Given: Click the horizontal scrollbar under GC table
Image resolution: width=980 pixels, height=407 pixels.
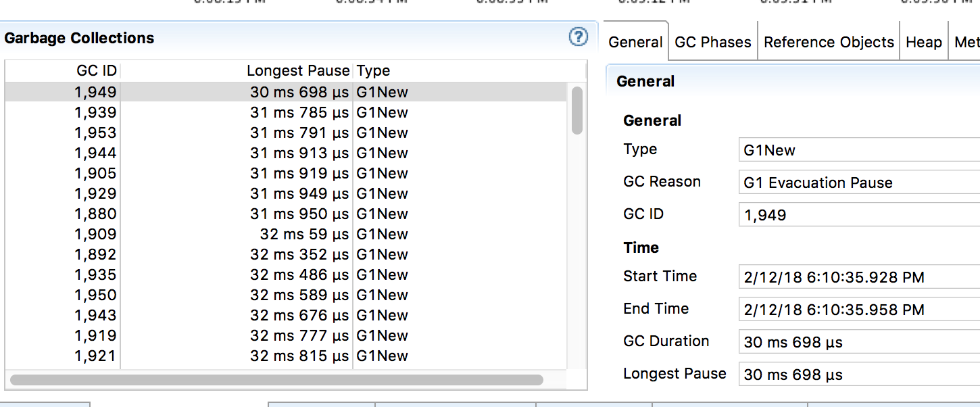Looking at the screenshot, I should (276, 380).
